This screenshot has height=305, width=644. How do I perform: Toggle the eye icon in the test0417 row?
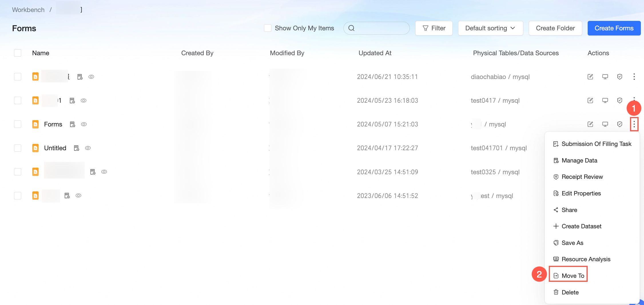tap(84, 100)
